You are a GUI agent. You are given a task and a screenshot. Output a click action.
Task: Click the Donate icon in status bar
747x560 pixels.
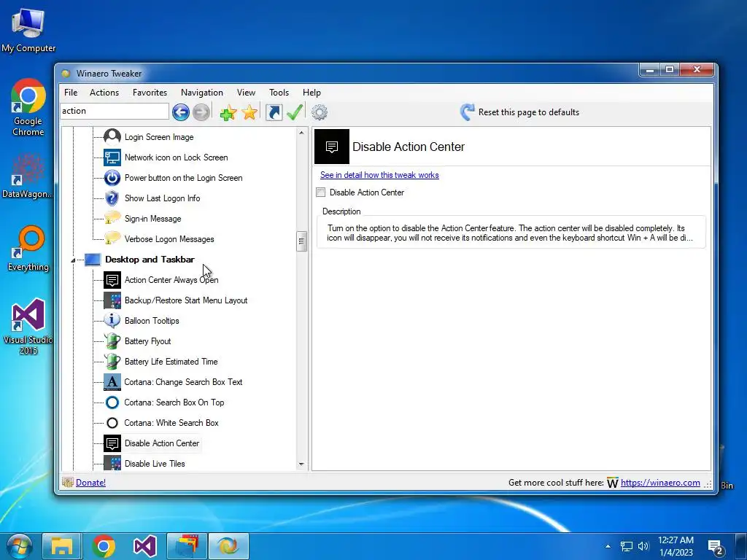tap(68, 483)
